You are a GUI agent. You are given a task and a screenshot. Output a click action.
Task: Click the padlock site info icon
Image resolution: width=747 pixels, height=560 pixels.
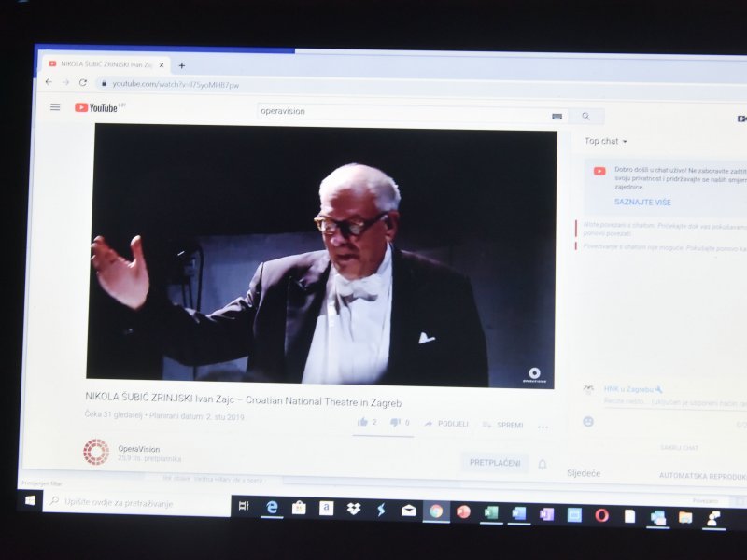pos(104,83)
